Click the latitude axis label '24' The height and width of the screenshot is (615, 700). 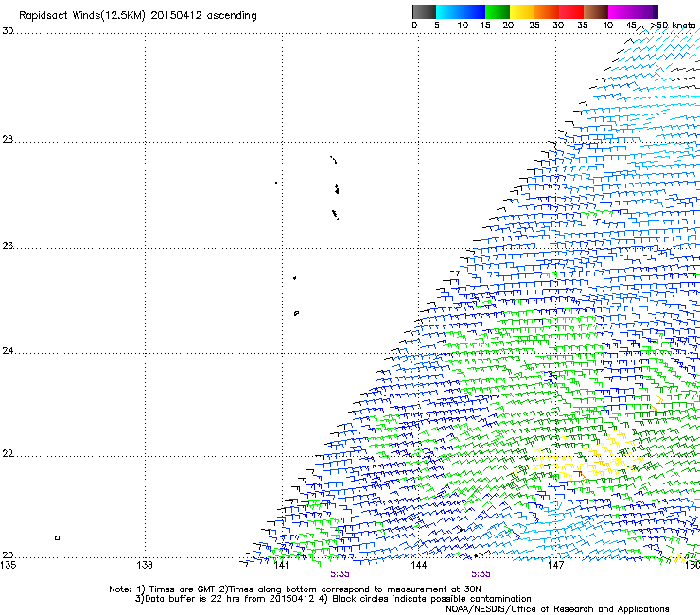[x=8, y=351]
